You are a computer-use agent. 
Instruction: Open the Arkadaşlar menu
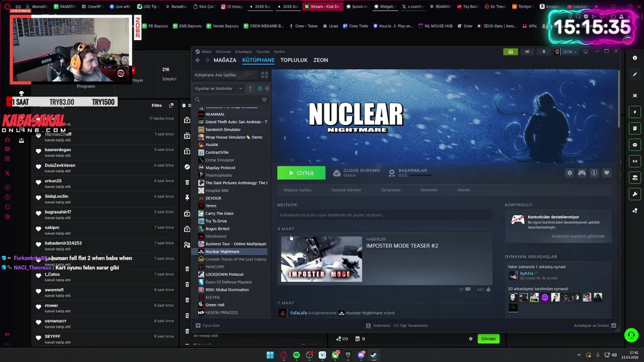coord(244,52)
